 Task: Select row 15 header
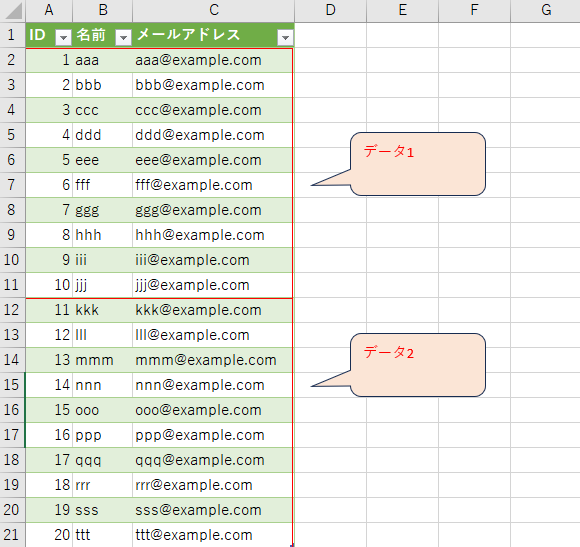[x=12, y=385]
